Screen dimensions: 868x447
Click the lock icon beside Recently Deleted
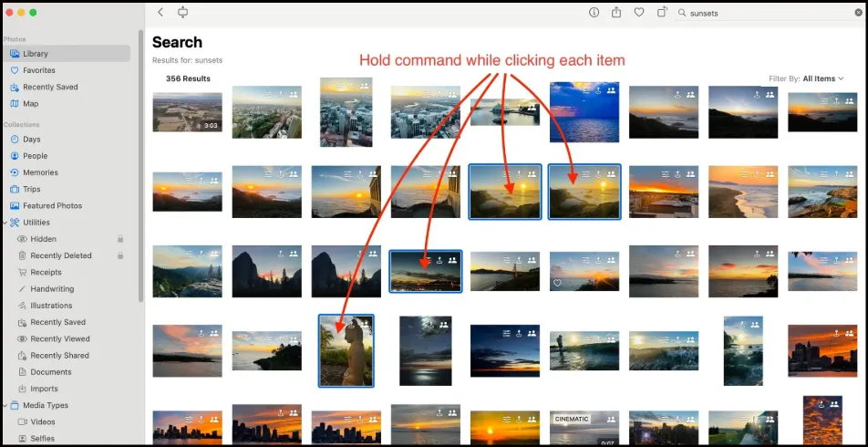120,255
